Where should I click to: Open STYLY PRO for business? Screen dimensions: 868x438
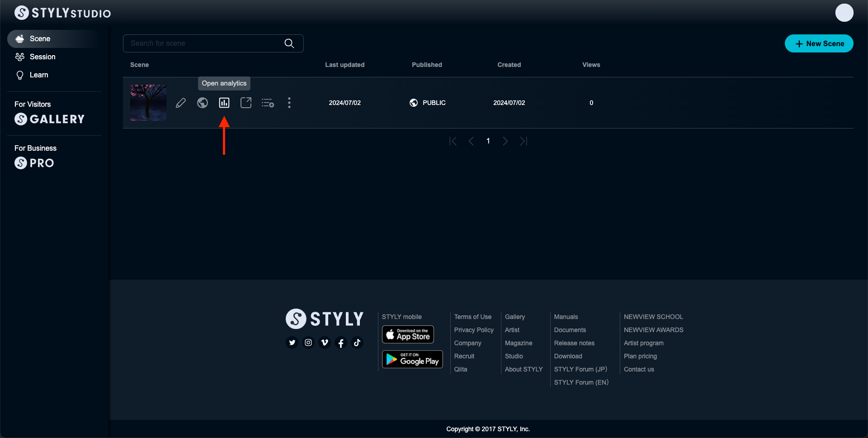(34, 163)
